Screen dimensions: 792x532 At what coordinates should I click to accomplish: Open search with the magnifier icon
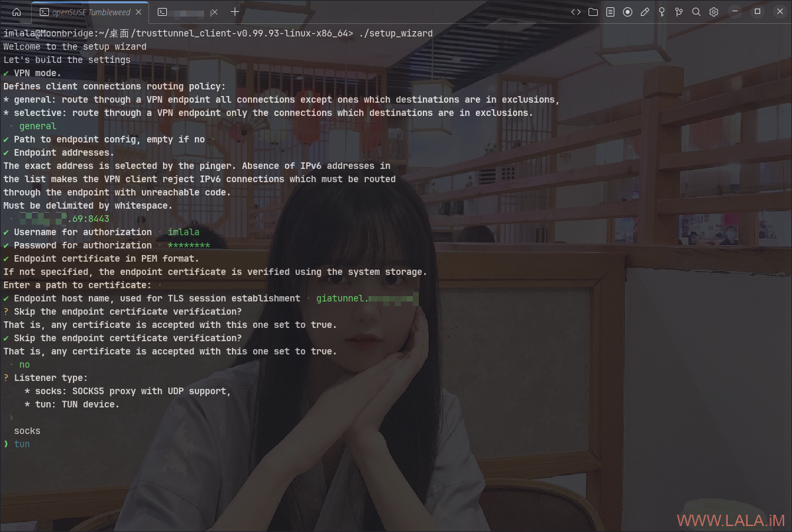696,12
